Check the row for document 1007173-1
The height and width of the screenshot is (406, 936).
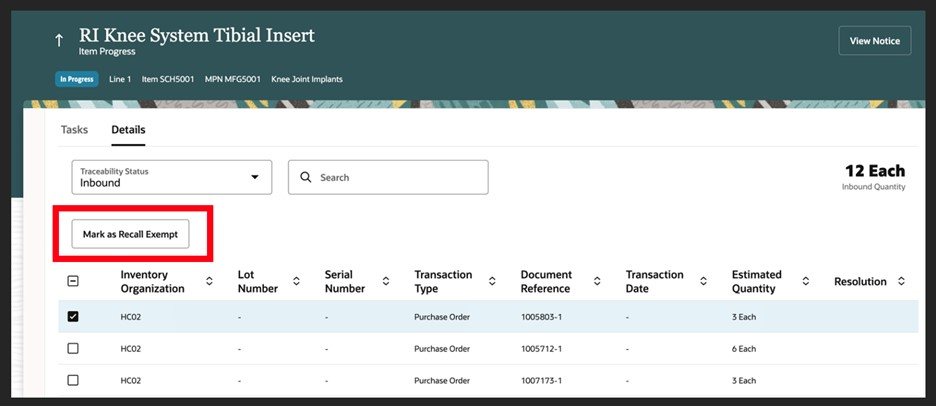pos(73,380)
